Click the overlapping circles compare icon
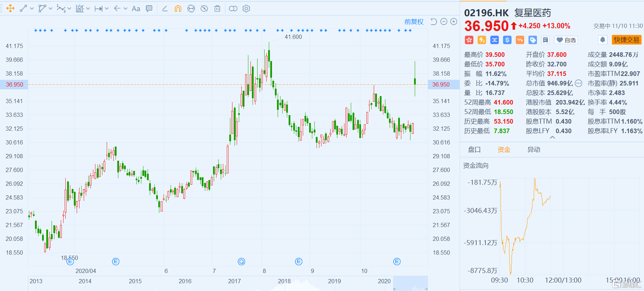Viewport: 644px width, 291px height. pyautogui.click(x=233, y=8)
